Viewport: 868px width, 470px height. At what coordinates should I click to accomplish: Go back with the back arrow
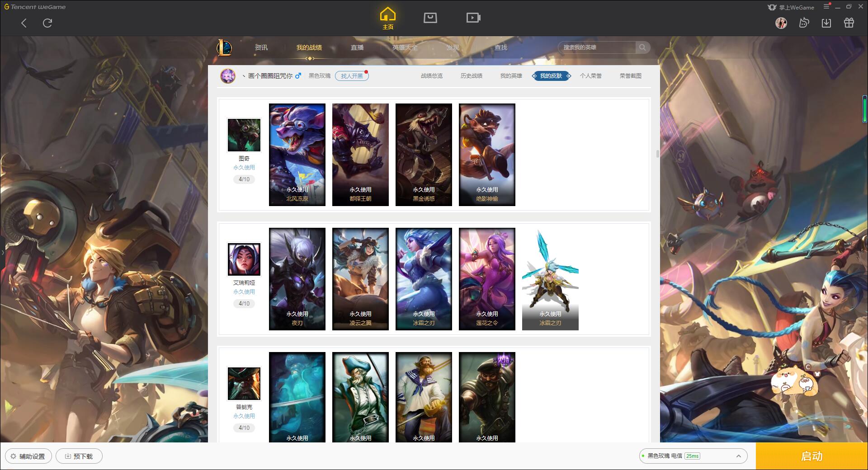[24, 23]
